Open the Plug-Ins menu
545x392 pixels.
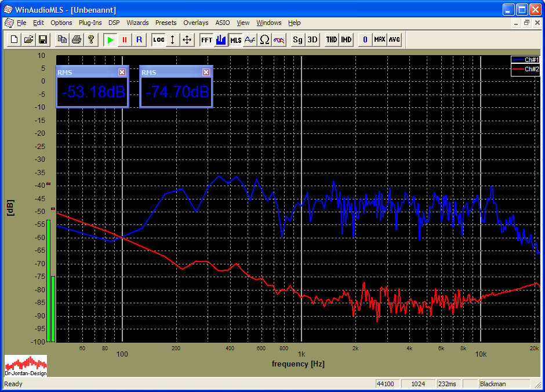tap(90, 23)
